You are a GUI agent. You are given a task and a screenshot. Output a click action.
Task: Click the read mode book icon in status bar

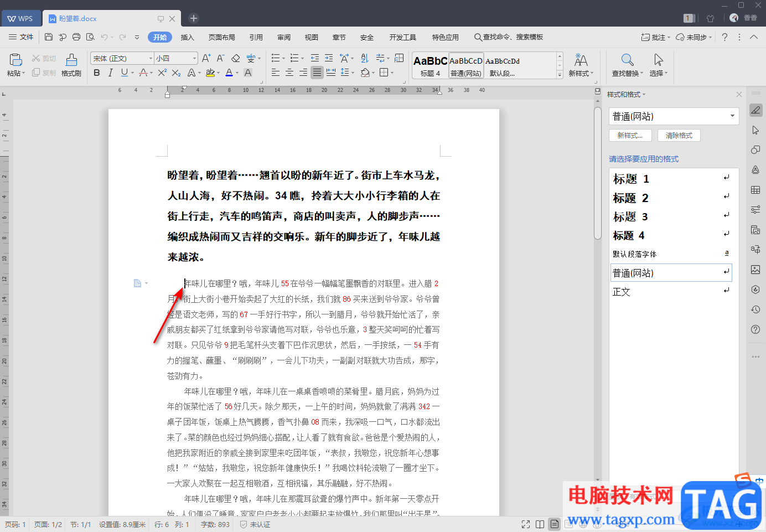click(x=540, y=524)
